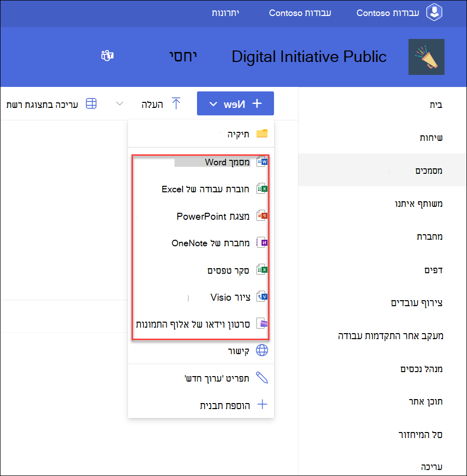This screenshot has height=476, width=467.
Task: Select תיקיה (folder) menu entry
Action: pyautogui.click(x=201, y=133)
